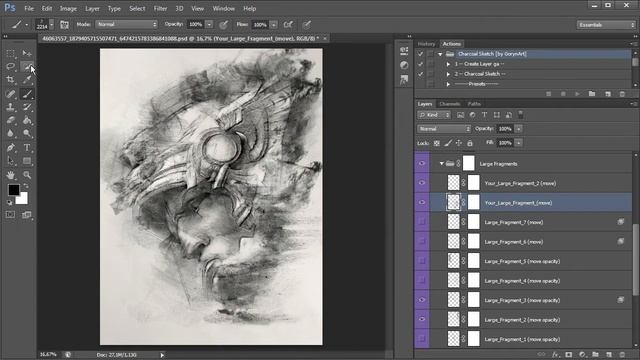Show Large_Fragment_7 (move) layer
Image resolution: width=640 pixels, height=360 pixels.
coord(422,222)
